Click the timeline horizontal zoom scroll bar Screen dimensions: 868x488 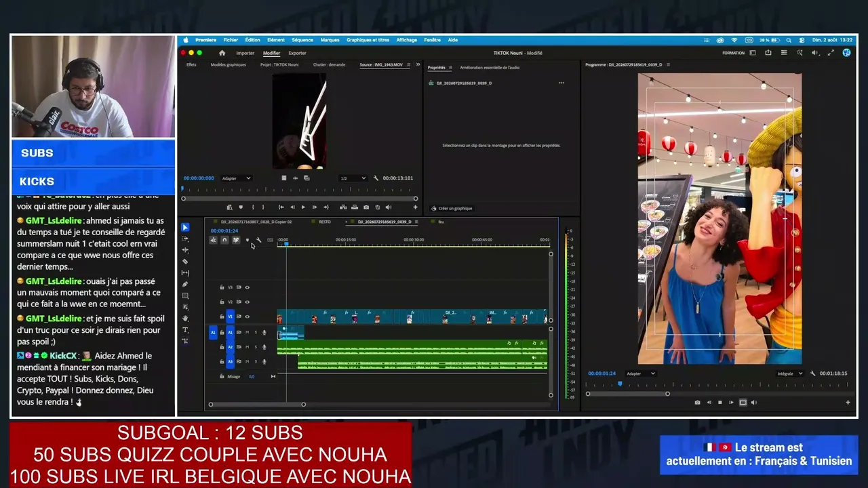(x=257, y=405)
